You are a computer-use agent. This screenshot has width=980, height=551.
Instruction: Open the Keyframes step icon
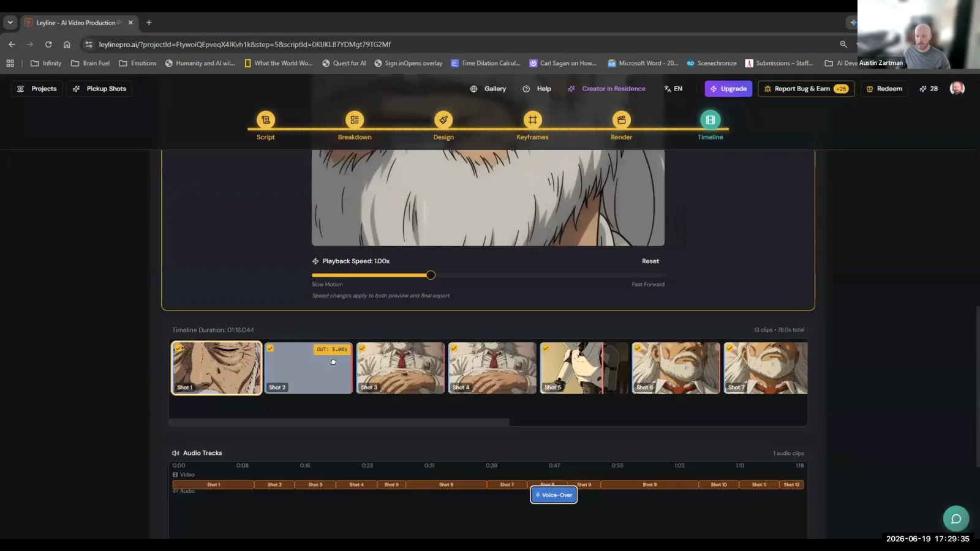[x=532, y=120]
